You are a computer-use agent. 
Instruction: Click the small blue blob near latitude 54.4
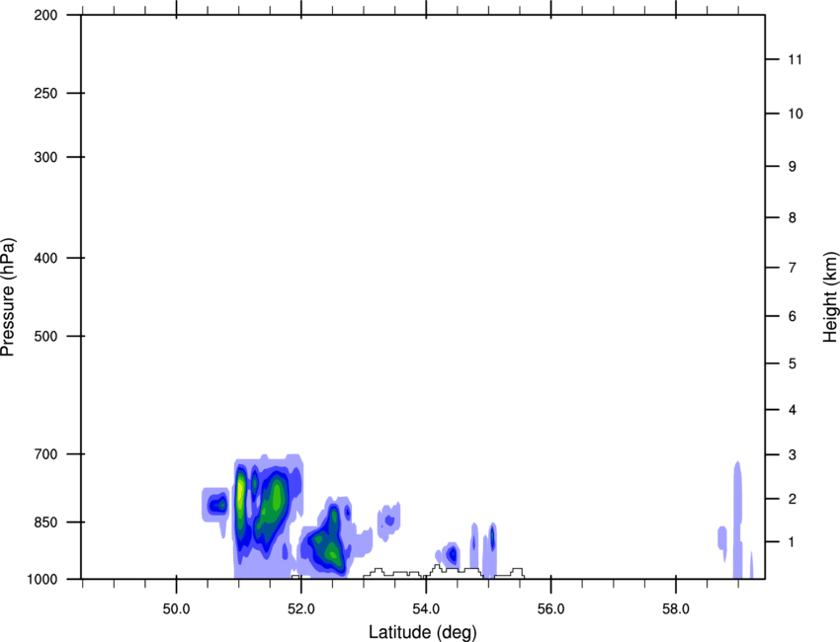(x=451, y=555)
